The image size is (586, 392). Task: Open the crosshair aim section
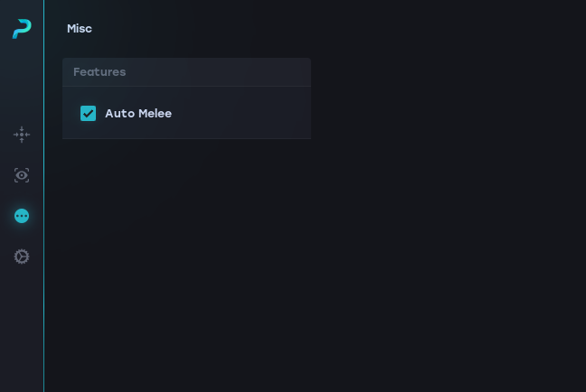(22, 135)
